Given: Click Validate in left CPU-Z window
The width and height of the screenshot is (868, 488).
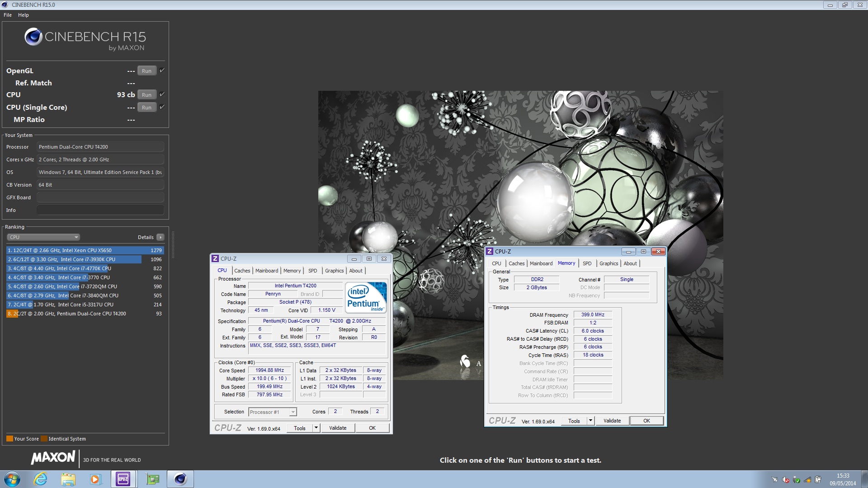Looking at the screenshot, I should 338,428.
